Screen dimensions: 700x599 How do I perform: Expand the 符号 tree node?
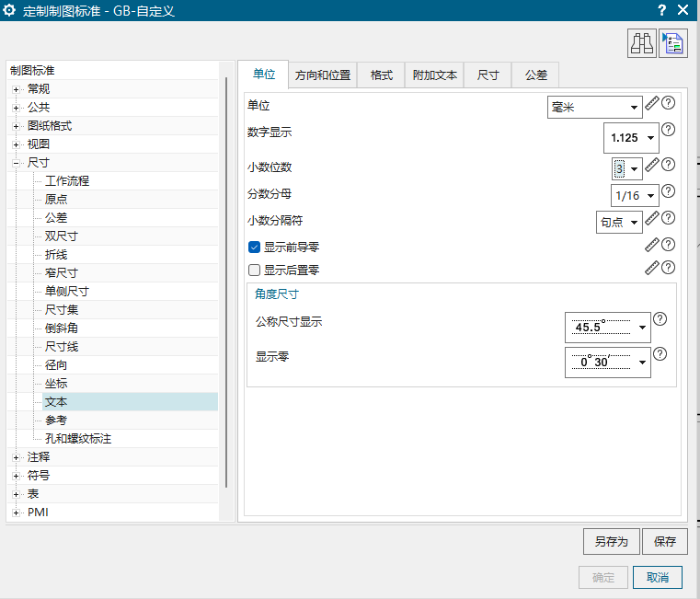pyautogui.click(x=16, y=476)
